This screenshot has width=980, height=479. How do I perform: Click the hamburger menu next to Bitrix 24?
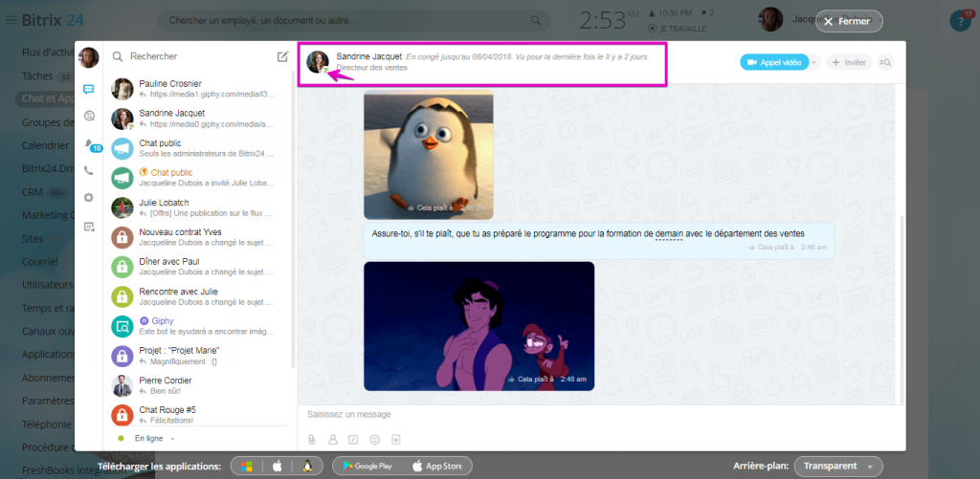coord(11,20)
